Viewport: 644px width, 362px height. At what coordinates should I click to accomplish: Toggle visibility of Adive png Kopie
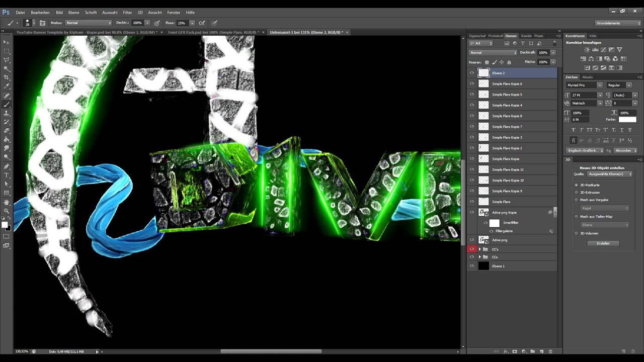pyautogui.click(x=472, y=212)
